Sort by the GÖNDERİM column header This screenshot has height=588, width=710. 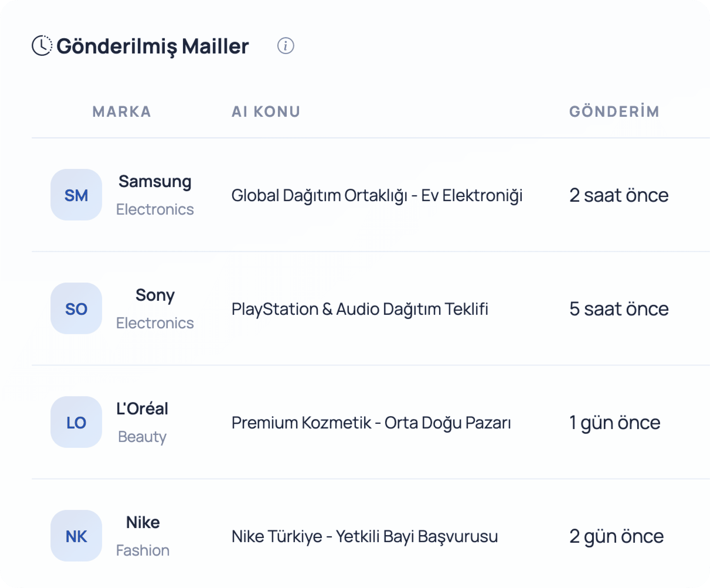(614, 111)
